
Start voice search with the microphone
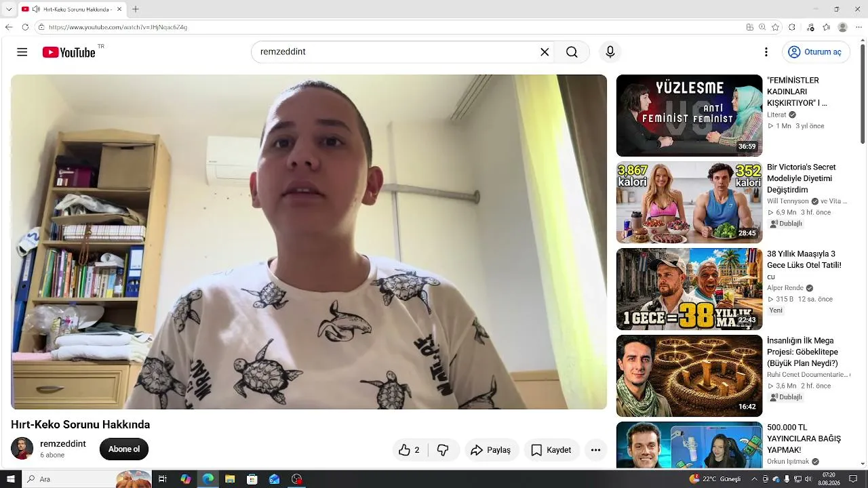tap(610, 52)
